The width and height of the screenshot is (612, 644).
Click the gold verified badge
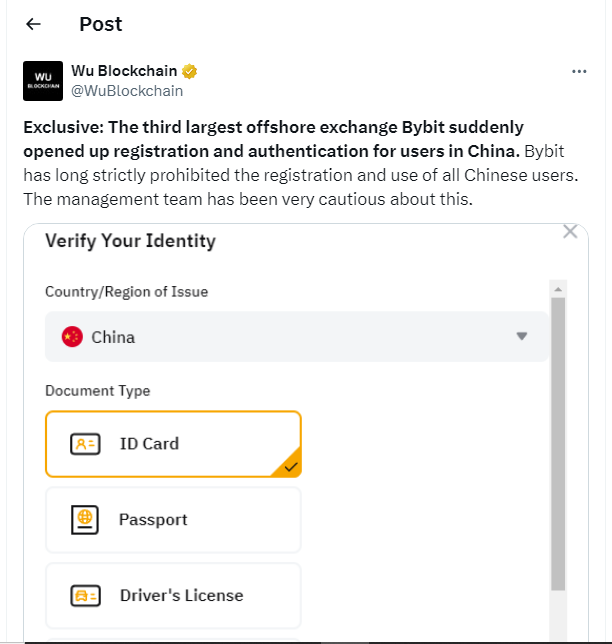(x=189, y=71)
